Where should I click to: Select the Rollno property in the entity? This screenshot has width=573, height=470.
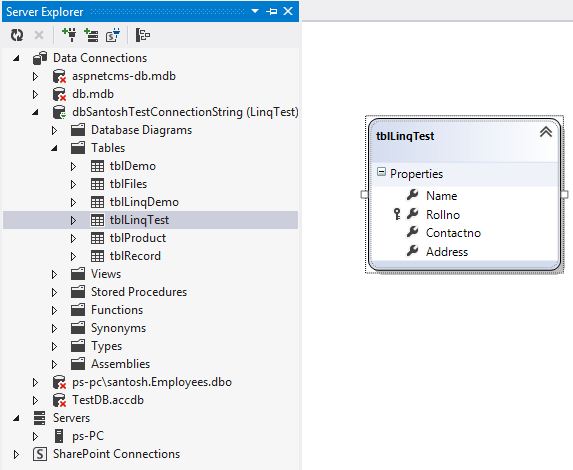click(x=443, y=215)
